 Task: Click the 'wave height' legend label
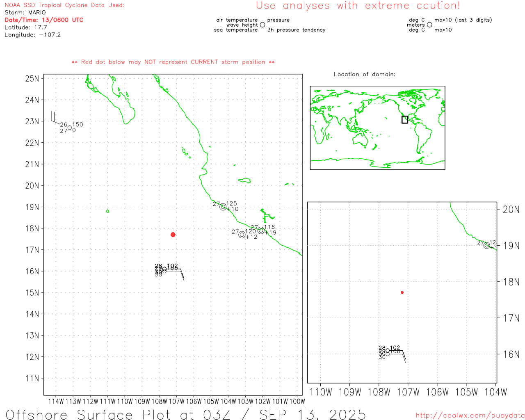coord(242,25)
